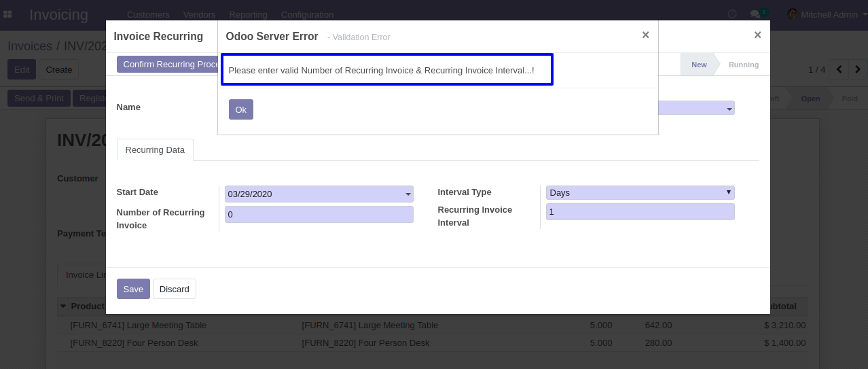Open the activities clock icon
Viewport: 868px width, 369px height.
[x=731, y=14]
